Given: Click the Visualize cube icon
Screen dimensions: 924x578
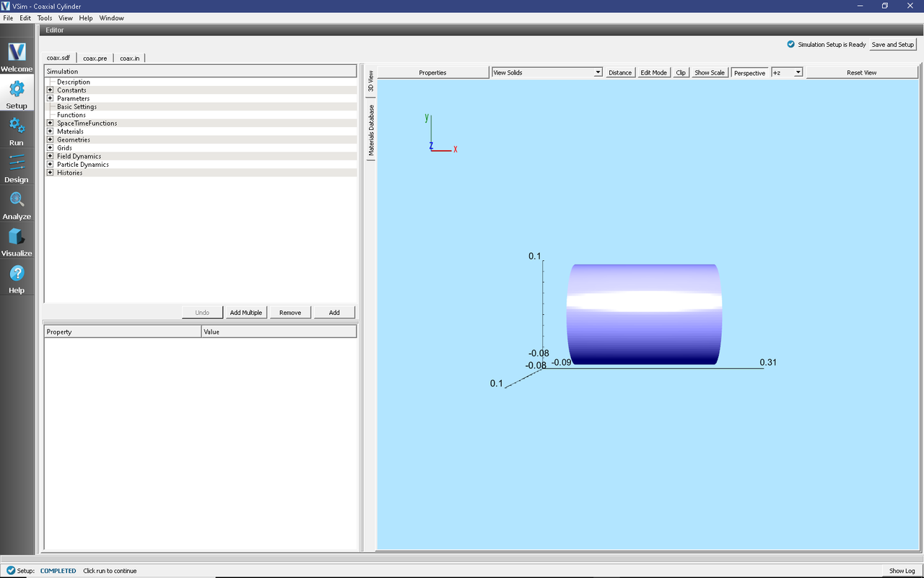Looking at the screenshot, I should click(17, 238).
